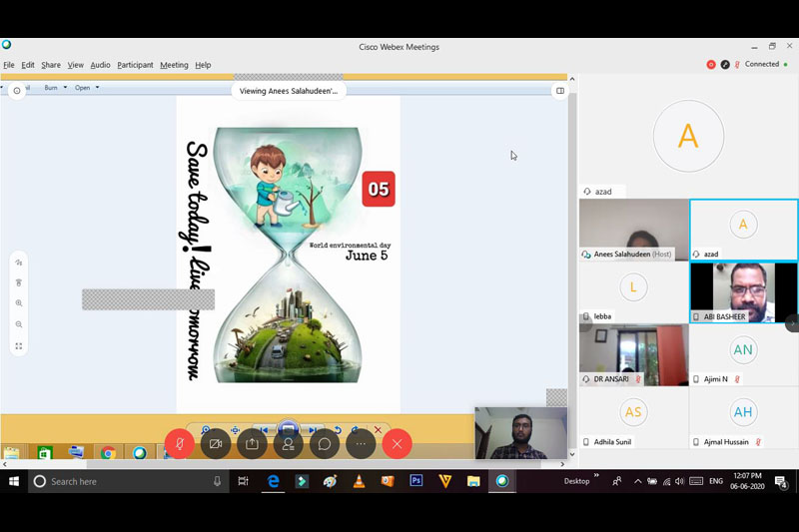
Task: Open the Participant menu
Action: pos(135,65)
